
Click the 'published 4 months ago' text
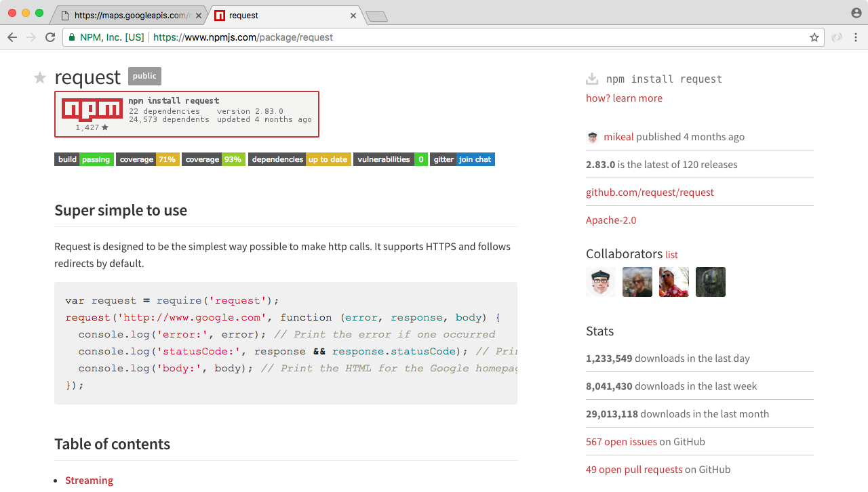pyautogui.click(x=690, y=137)
